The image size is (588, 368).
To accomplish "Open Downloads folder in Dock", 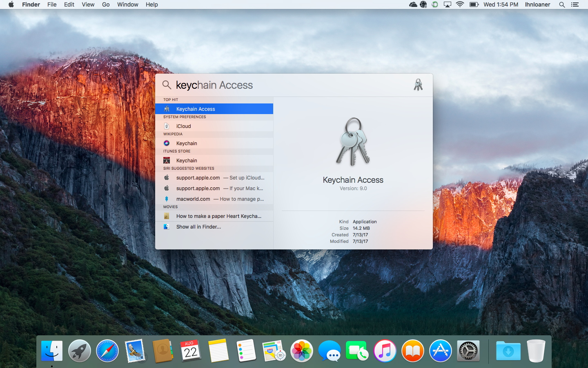I will (x=508, y=351).
